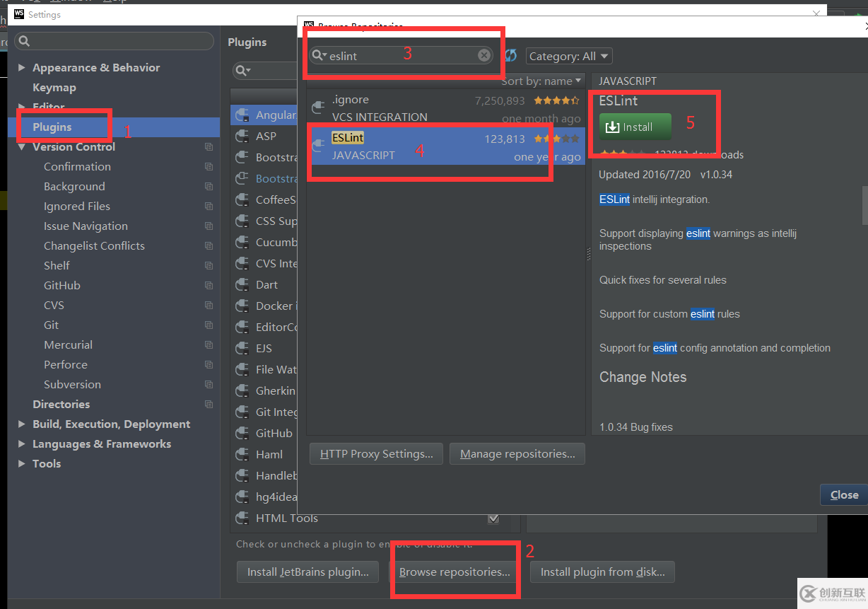Expand Appearance & Behavior settings

pyautogui.click(x=22, y=68)
